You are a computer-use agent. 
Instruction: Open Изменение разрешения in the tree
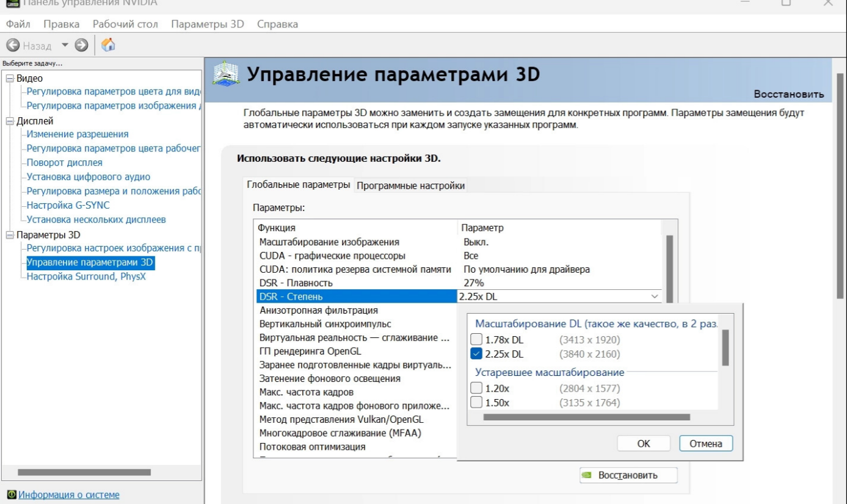coord(78,134)
